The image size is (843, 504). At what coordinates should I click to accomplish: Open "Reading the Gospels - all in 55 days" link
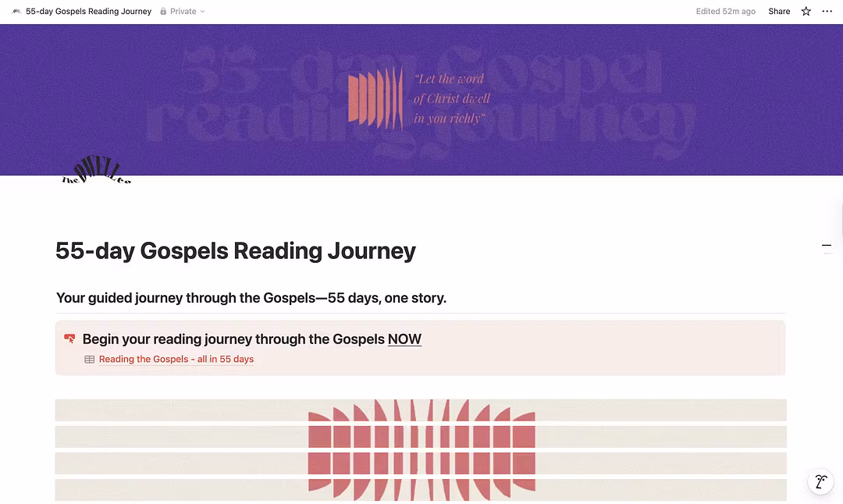(176, 360)
